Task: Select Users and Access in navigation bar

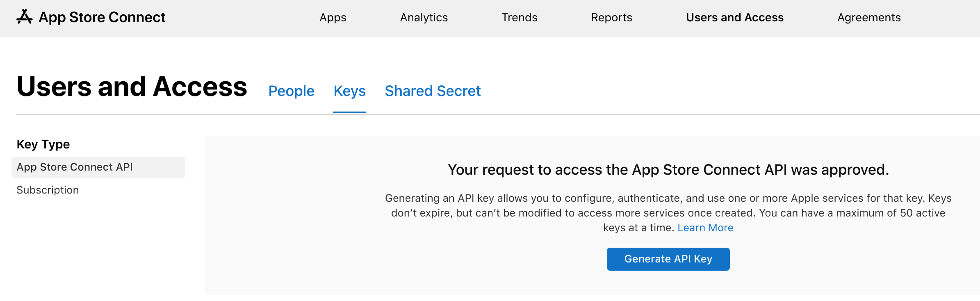Action: click(x=734, y=18)
